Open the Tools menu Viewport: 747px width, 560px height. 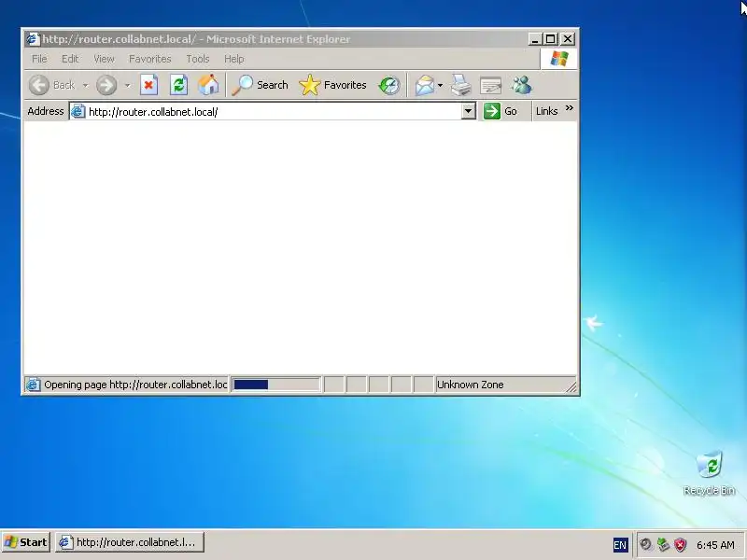click(198, 59)
